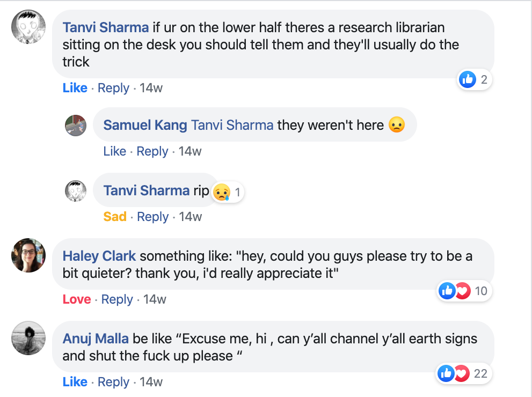Click Haley Clark's profile photo
Screen dimensions: 532x397
click(27, 255)
